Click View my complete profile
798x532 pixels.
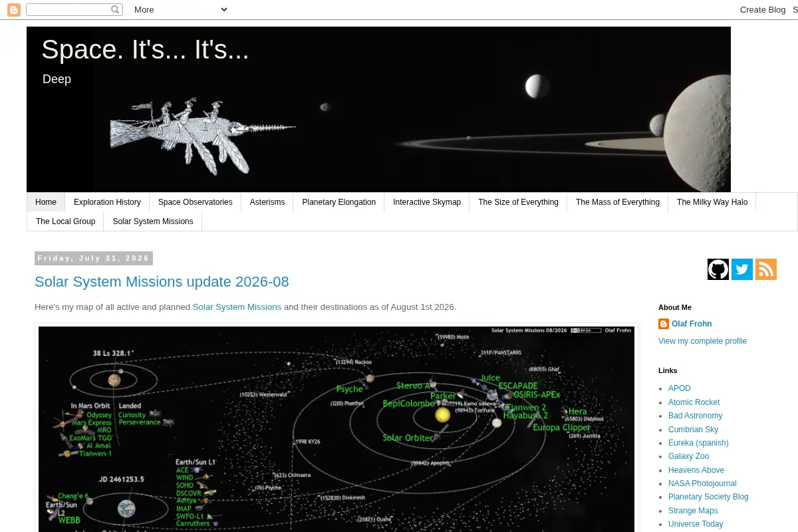coord(702,341)
